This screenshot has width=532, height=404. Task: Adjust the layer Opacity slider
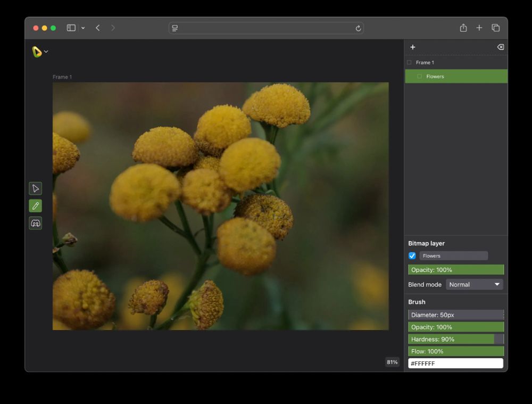tap(456, 270)
